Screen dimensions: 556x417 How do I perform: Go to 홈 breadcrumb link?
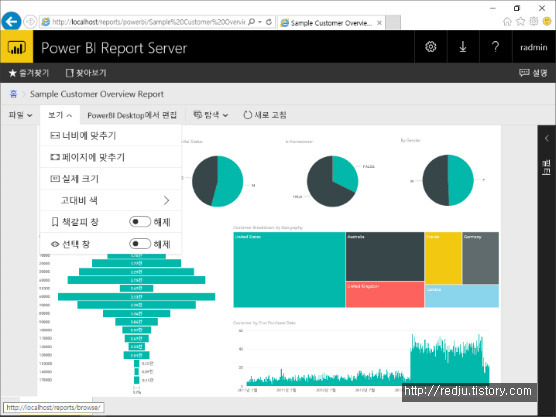(13, 94)
